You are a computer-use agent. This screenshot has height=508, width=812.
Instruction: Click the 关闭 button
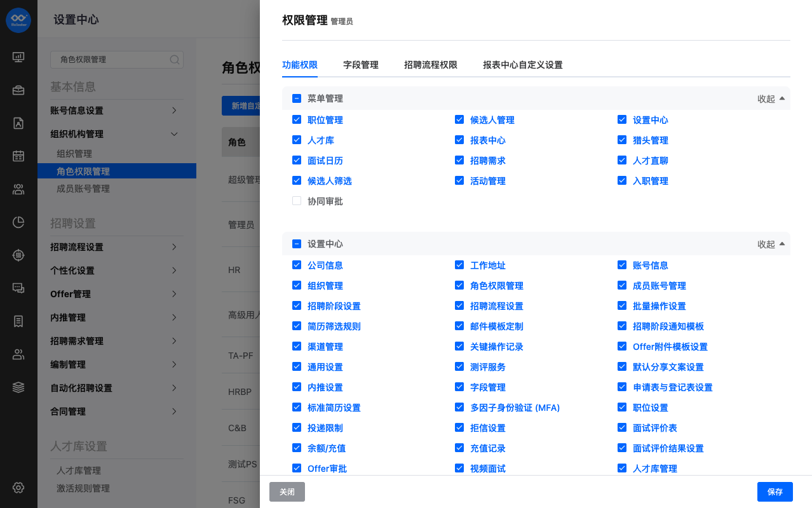(x=287, y=492)
